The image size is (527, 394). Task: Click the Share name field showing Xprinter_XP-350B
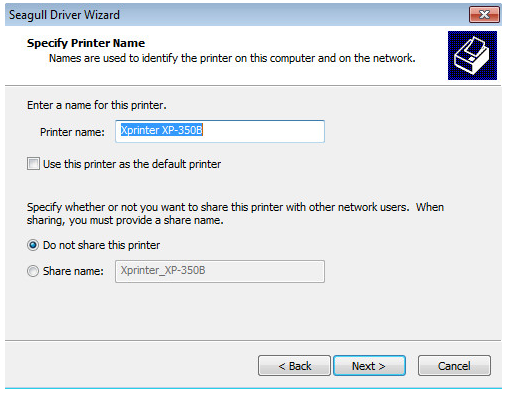pyautogui.click(x=220, y=271)
